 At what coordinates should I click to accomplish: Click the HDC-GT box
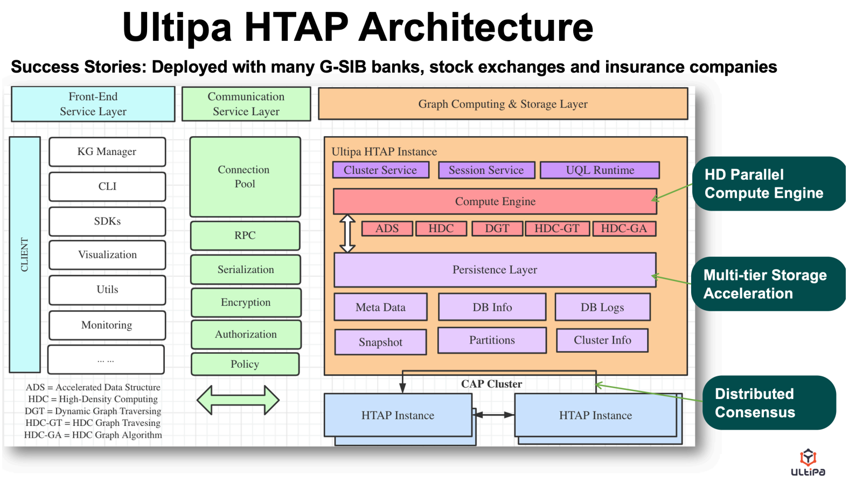pos(557,228)
